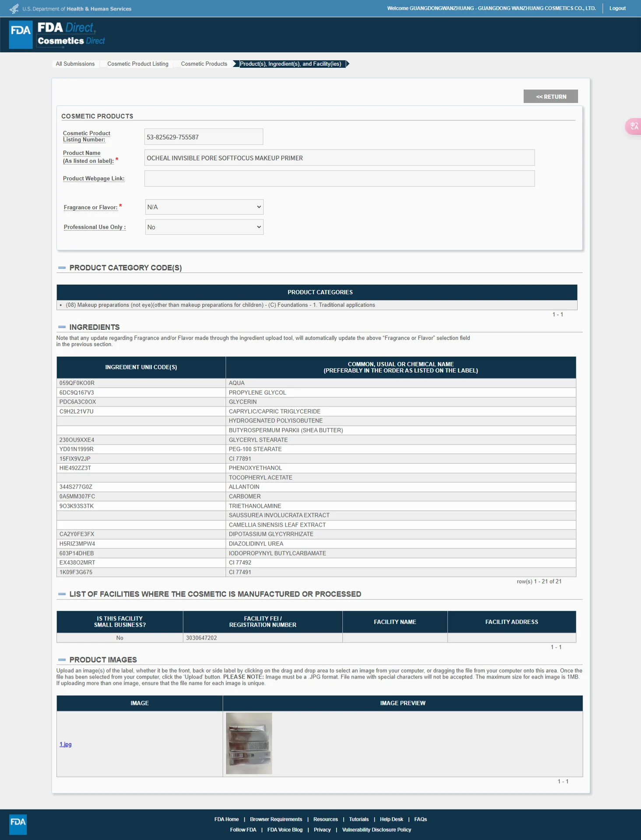The height and width of the screenshot is (840, 641).
Task: Open the FDA Home footer link
Action: coord(227,819)
